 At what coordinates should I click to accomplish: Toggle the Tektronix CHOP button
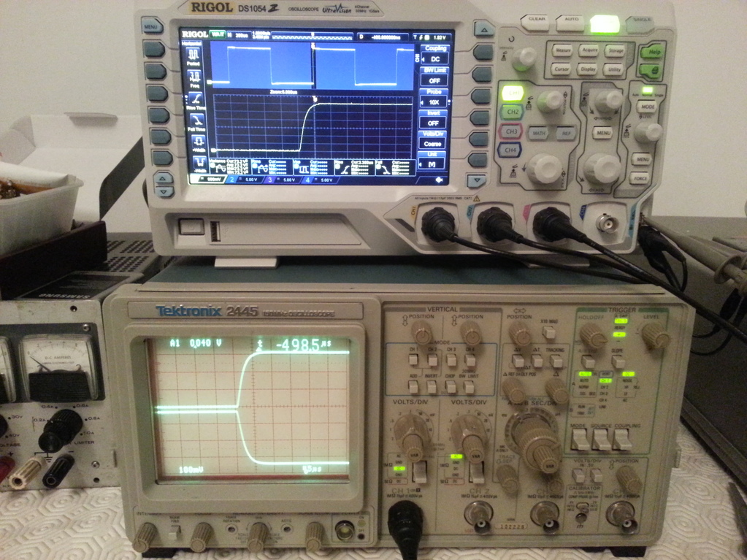(451, 388)
